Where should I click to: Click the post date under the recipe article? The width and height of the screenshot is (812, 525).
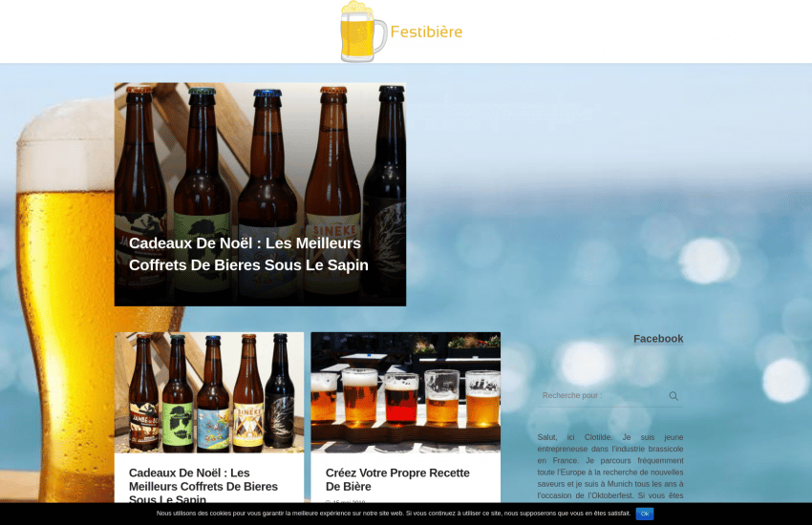point(346,501)
